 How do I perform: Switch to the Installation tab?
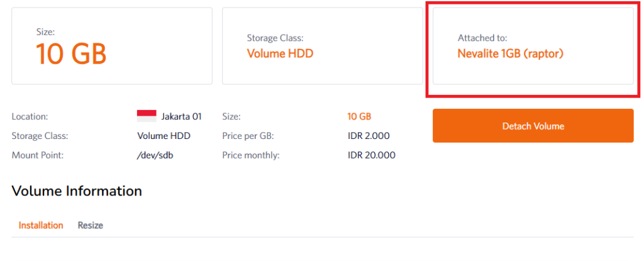click(x=41, y=225)
